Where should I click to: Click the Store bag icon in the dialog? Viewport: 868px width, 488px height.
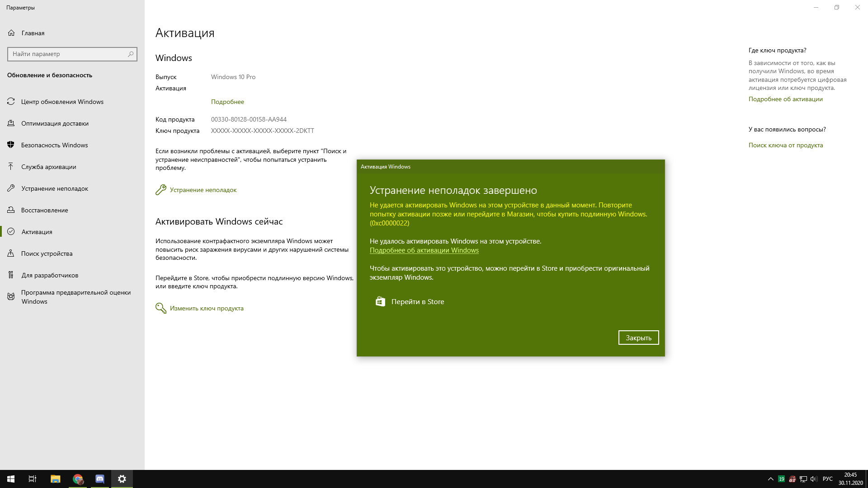380,302
